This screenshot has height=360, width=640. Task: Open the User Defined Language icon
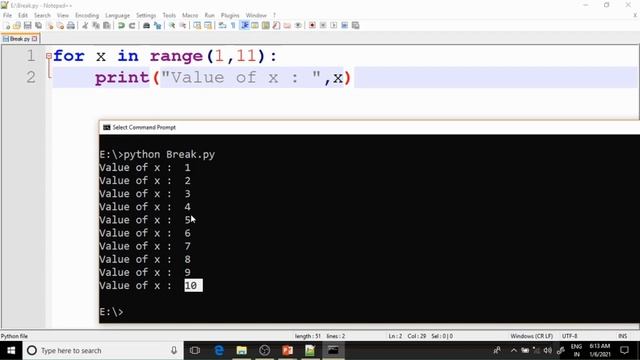[255, 26]
